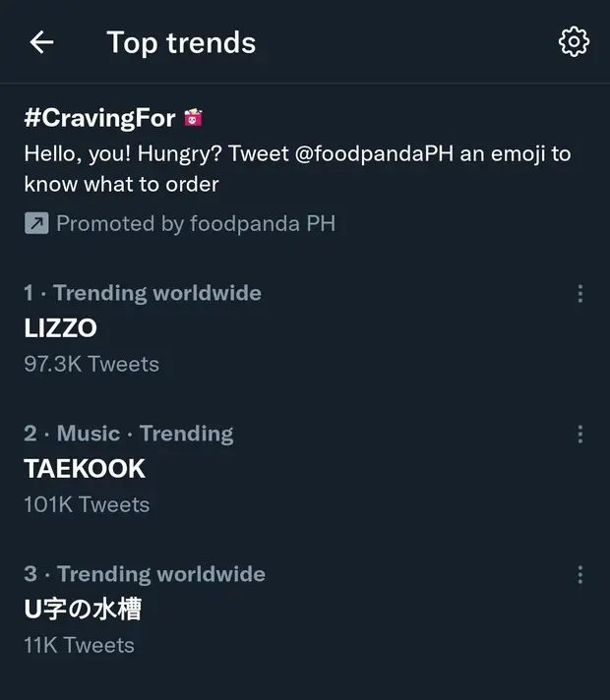610x700 pixels.
Task: Click the "2 · Music · Trending" label
Action: tap(129, 434)
